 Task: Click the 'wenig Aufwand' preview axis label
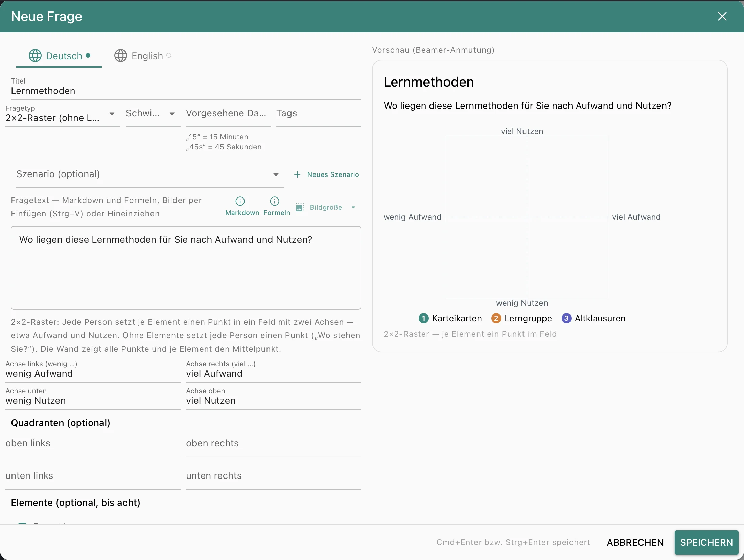coord(413,217)
